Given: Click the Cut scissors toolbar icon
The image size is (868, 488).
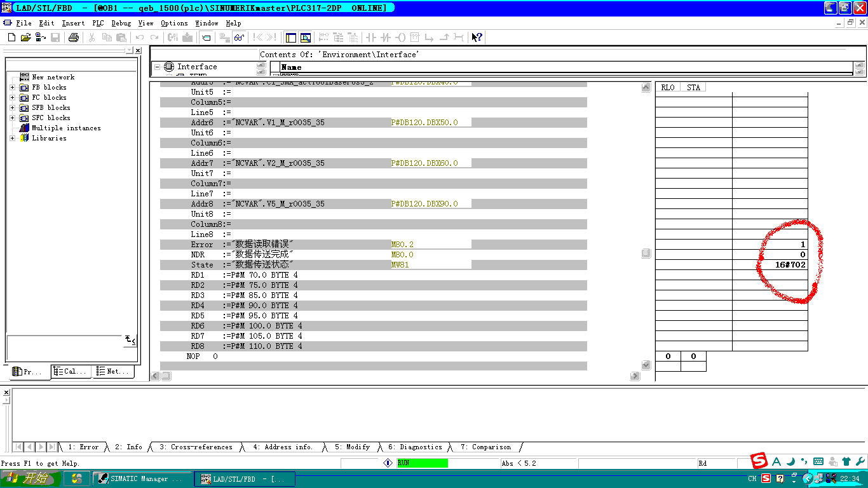Looking at the screenshot, I should (92, 37).
